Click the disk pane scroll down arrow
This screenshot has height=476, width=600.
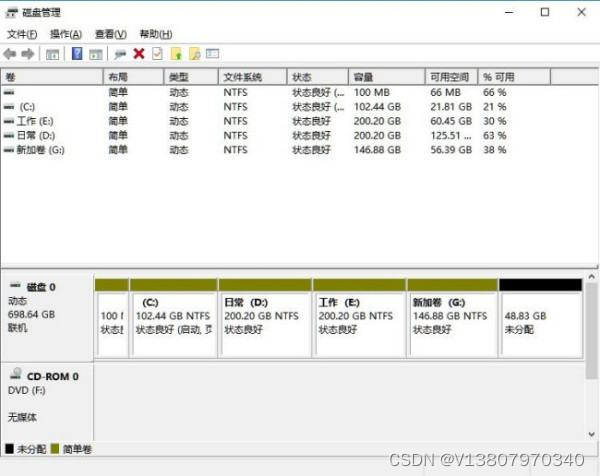tap(592, 435)
